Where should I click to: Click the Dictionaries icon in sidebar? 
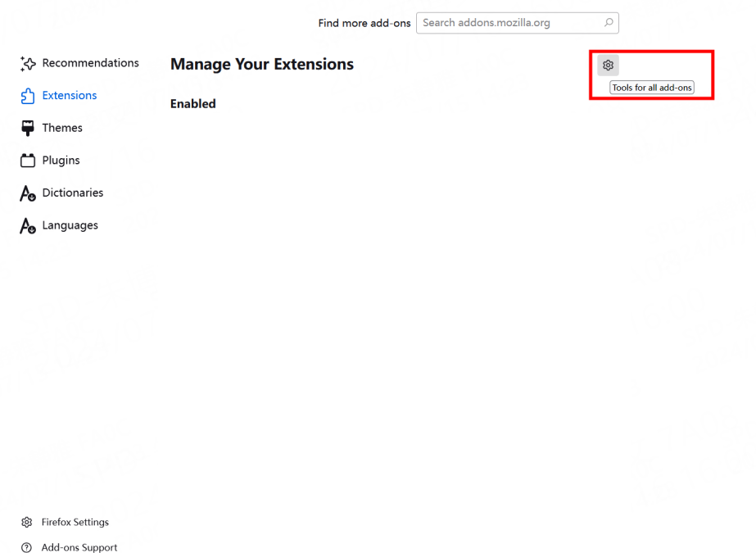(x=28, y=193)
